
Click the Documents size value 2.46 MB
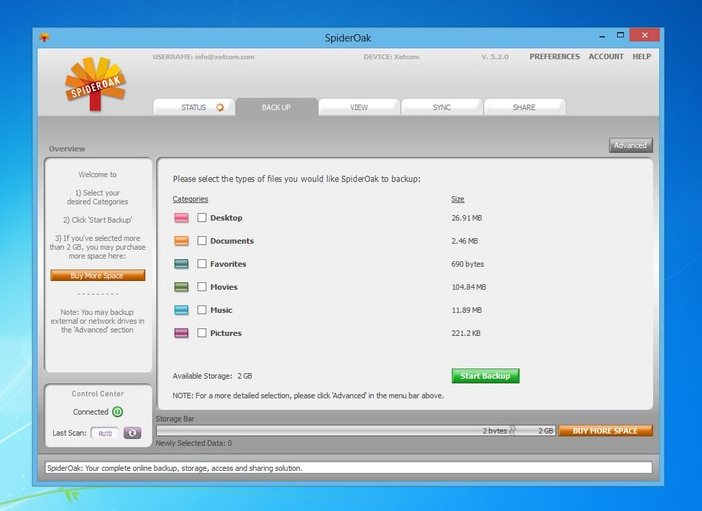coord(464,241)
